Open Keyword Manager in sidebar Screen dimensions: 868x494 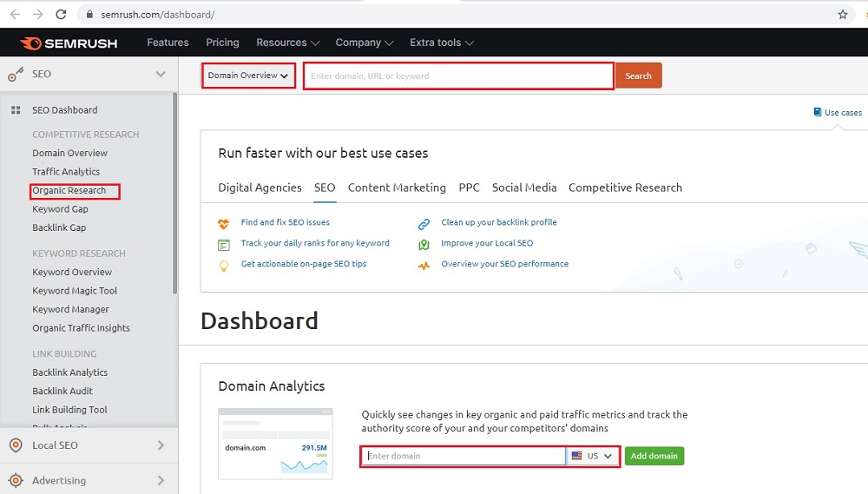(70, 309)
